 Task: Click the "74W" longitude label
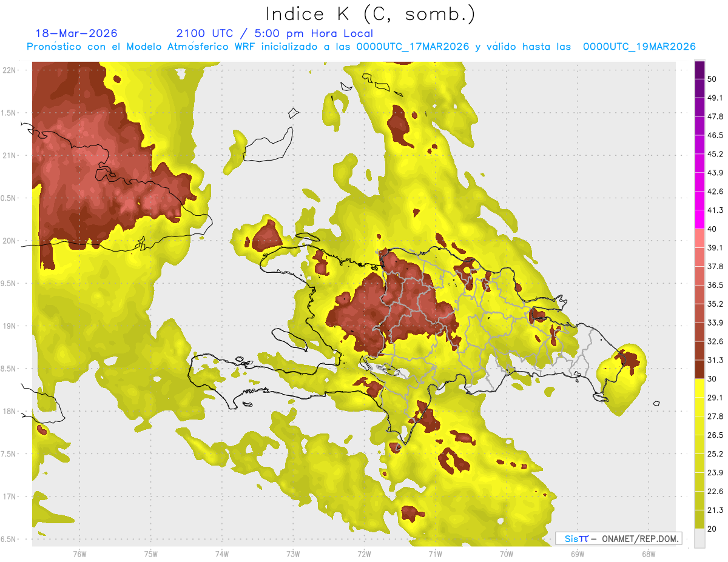click(222, 554)
